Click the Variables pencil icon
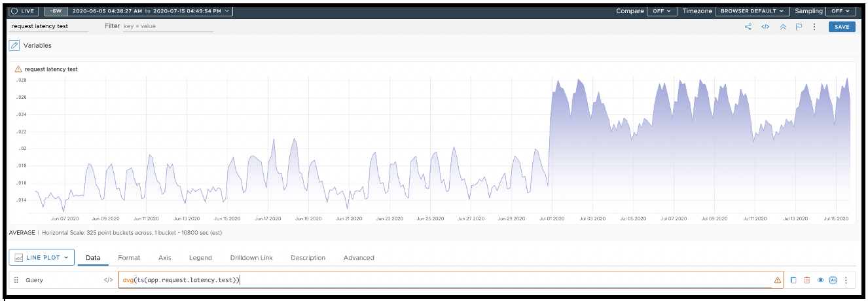This screenshot has width=868, height=301. coord(14,46)
